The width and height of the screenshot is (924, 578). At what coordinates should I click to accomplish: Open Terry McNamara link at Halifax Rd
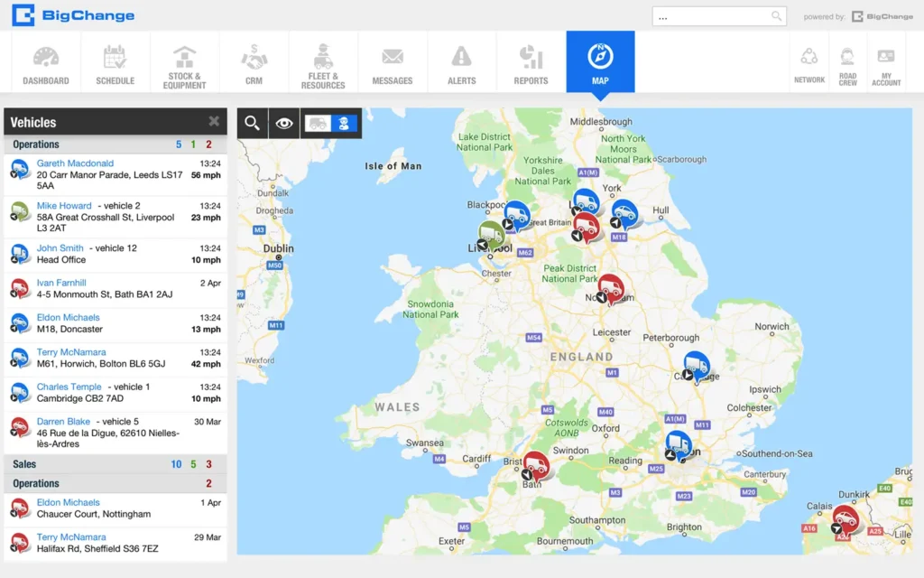[x=71, y=537]
